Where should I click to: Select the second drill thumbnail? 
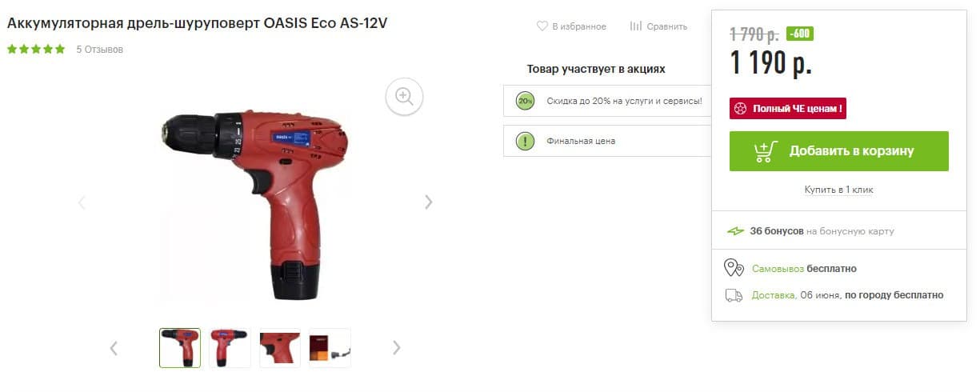[230, 348]
